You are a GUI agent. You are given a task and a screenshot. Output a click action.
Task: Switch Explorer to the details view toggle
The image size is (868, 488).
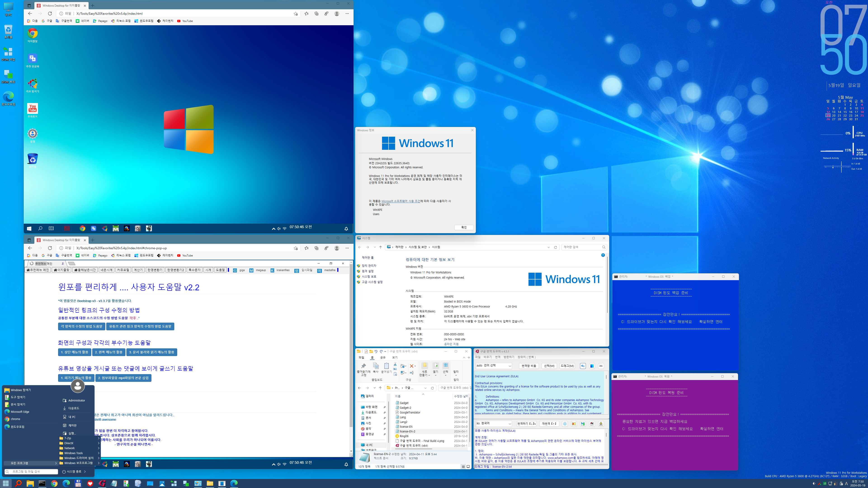(463, 467)
